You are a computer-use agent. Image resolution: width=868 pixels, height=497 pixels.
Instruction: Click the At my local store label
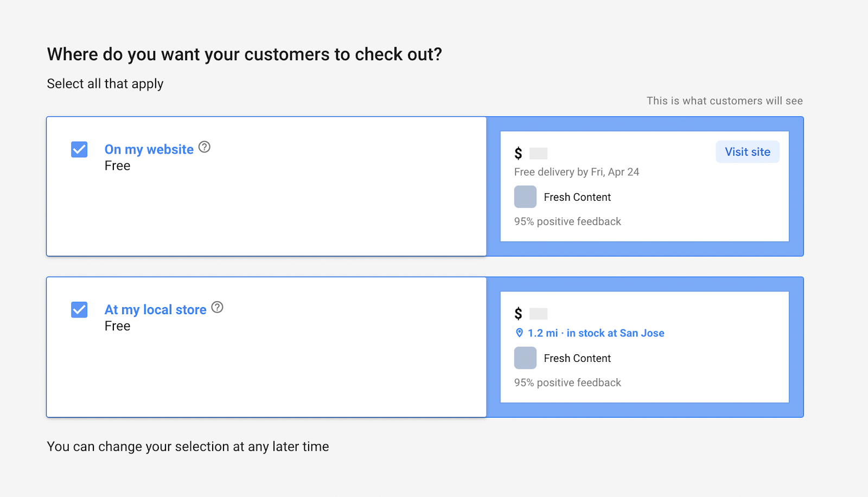tap(156, 310)
